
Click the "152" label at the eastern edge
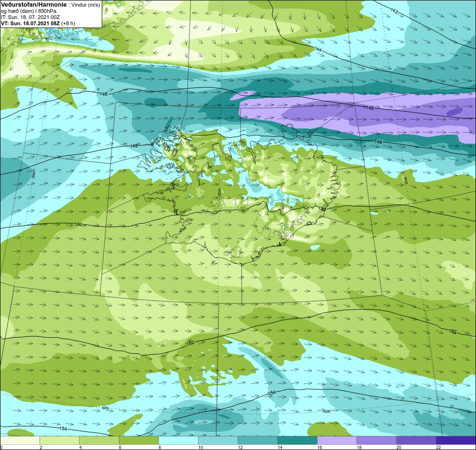click(x=453, y=332)
